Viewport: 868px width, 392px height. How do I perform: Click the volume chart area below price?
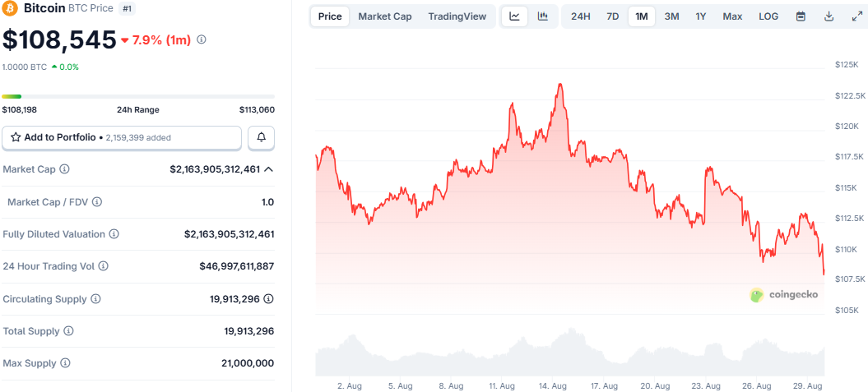[570, 354]
